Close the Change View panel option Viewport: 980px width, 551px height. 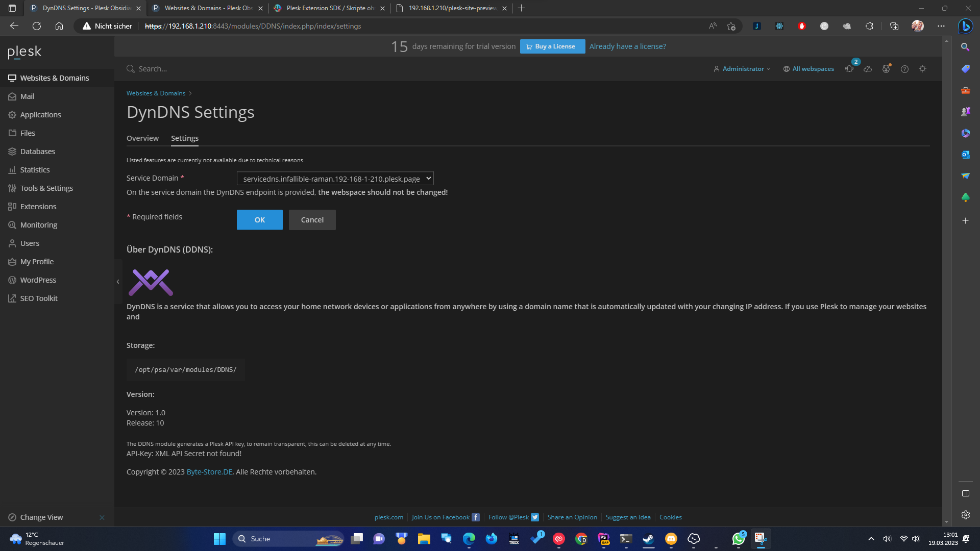[102, 517]
